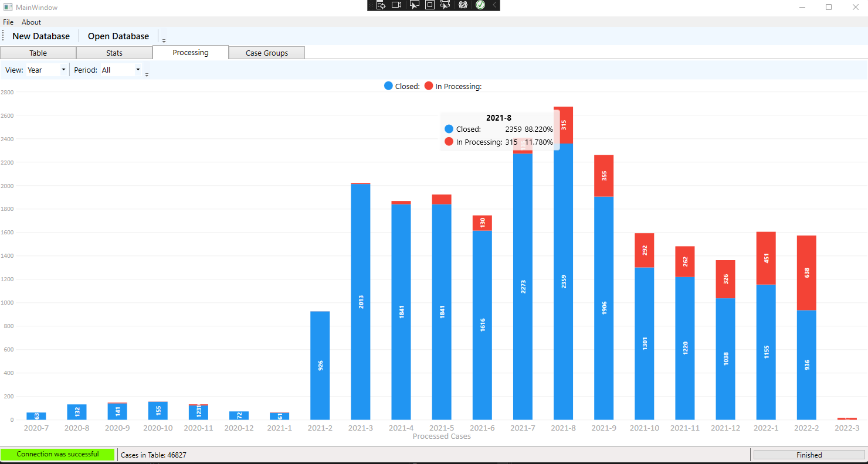Click the MainWindow app icon in title bar

(8, 7)
